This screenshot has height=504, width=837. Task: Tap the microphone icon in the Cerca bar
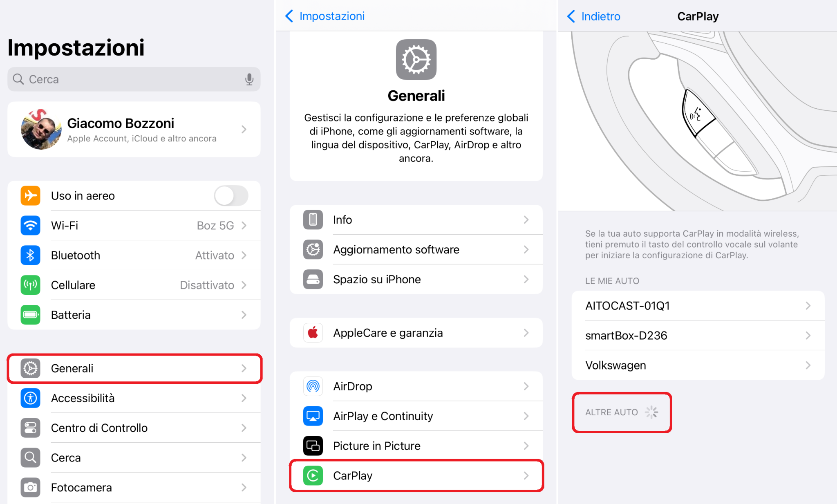pos(249,79)
